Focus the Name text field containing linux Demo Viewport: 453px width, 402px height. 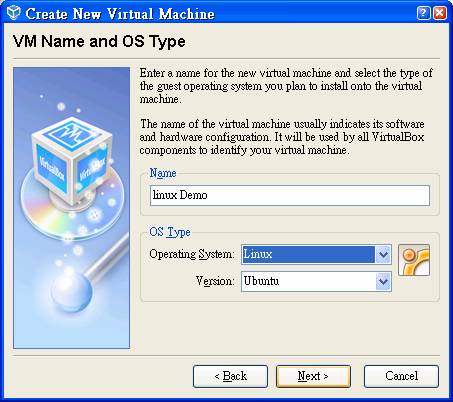(x=290, y=195)
